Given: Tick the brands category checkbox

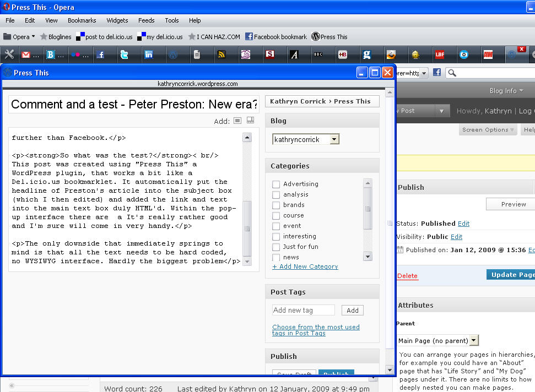Looking at the screenshot, I should click(276, 205).
